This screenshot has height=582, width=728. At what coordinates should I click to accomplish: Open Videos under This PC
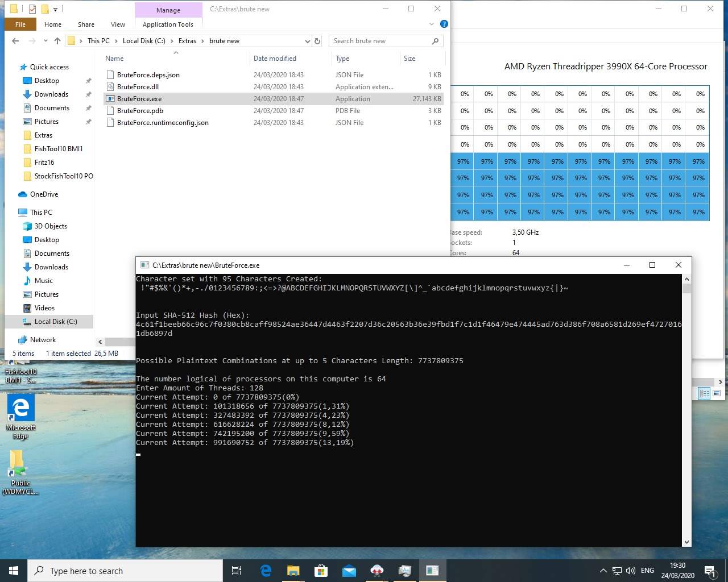pyautogui.click(x=44, y=307)
